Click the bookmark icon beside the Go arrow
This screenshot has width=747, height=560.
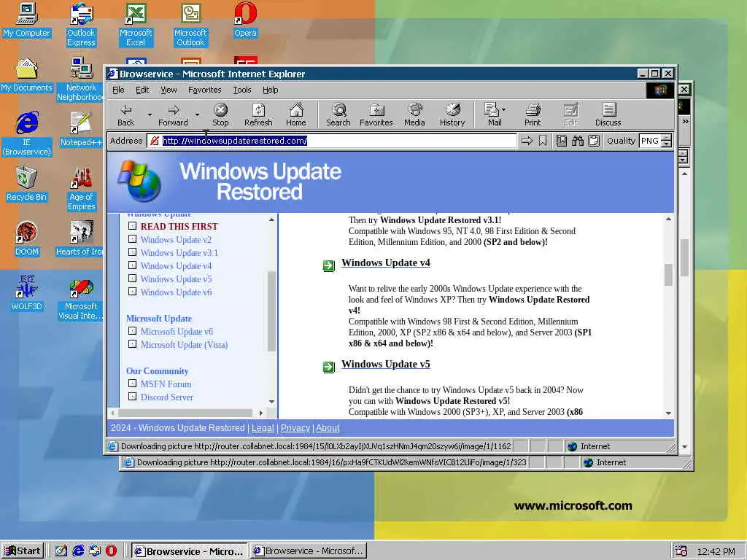click(x=543, y=141)
